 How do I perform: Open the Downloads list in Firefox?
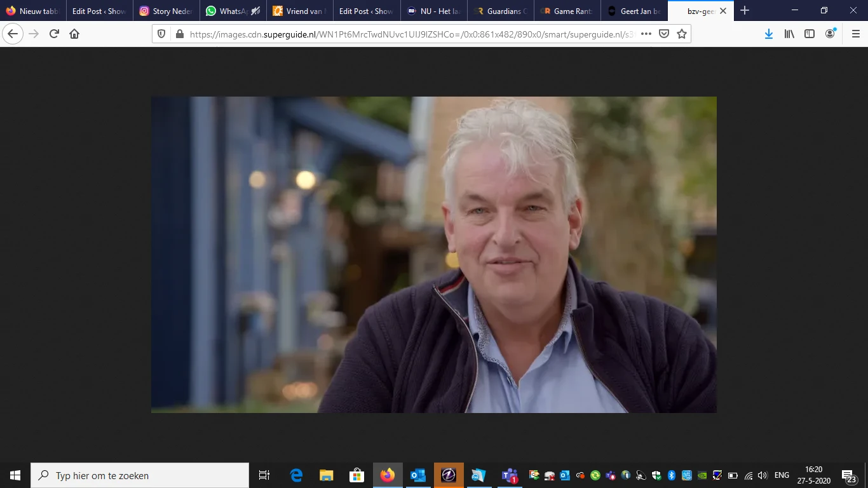click(x=768, y=34)
